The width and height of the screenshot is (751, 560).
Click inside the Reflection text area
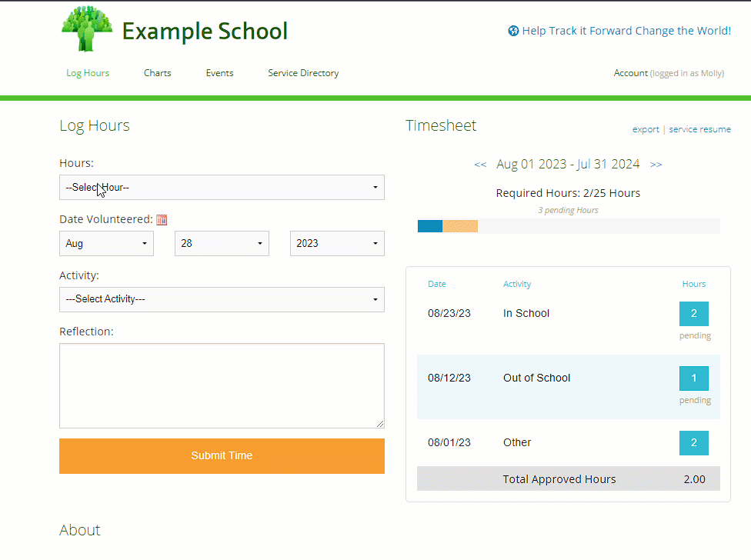pos(222,385)
